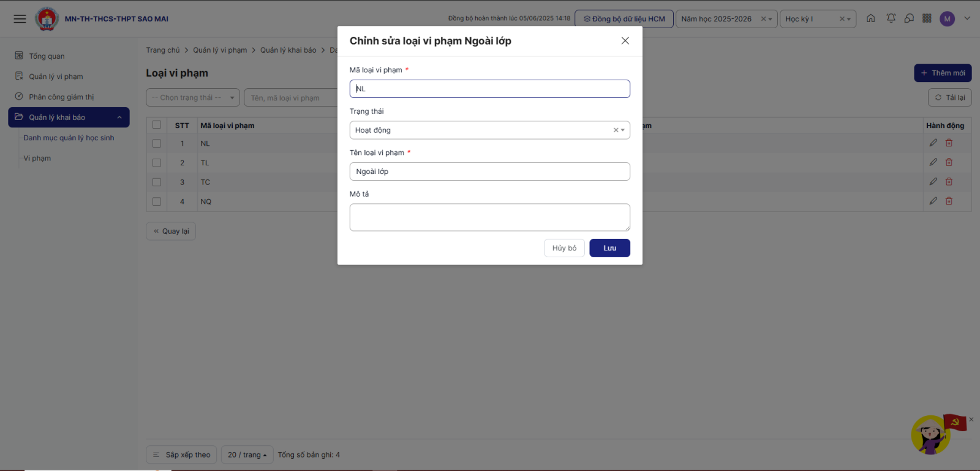The image size is (980, 471).
Task: Tick the checkbox for row 1 NL
Action: click(x=157, y=143)
